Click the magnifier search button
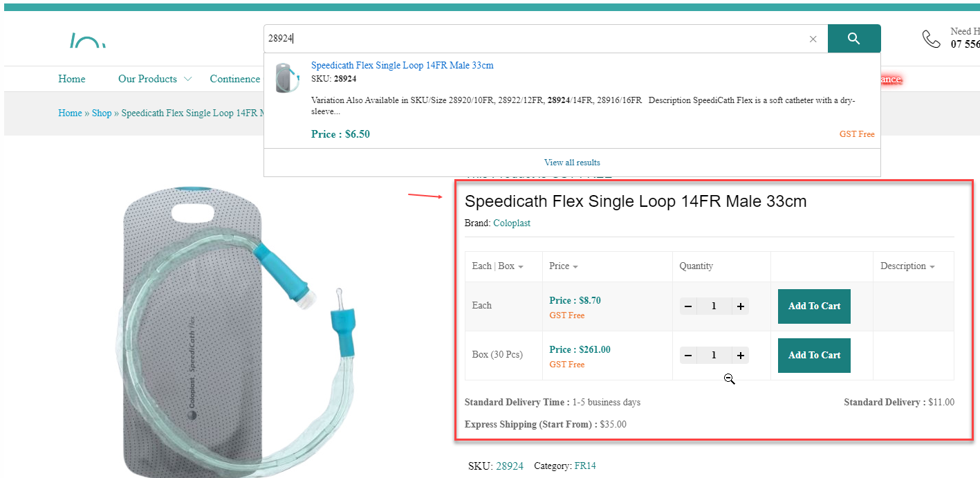The height and width of the screenshot is (478, 980). pyautogui.click(x=854, y=39)
